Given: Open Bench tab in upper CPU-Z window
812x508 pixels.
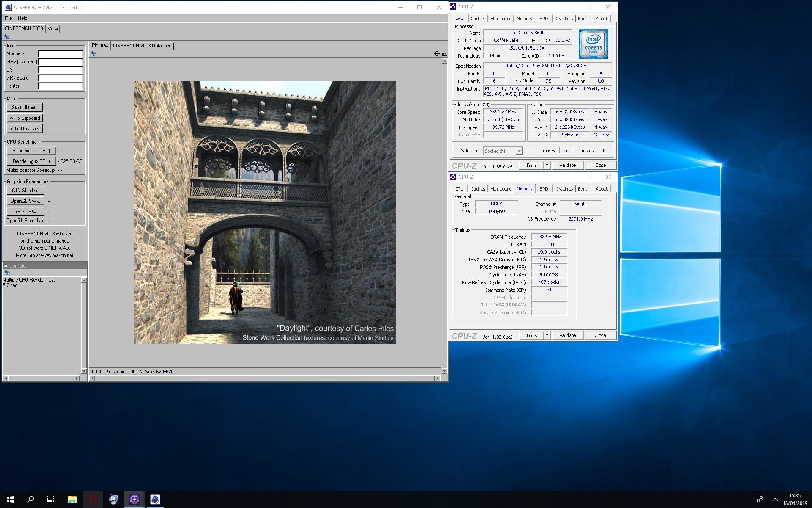Looking at the screenshot, I should [584, 19].
